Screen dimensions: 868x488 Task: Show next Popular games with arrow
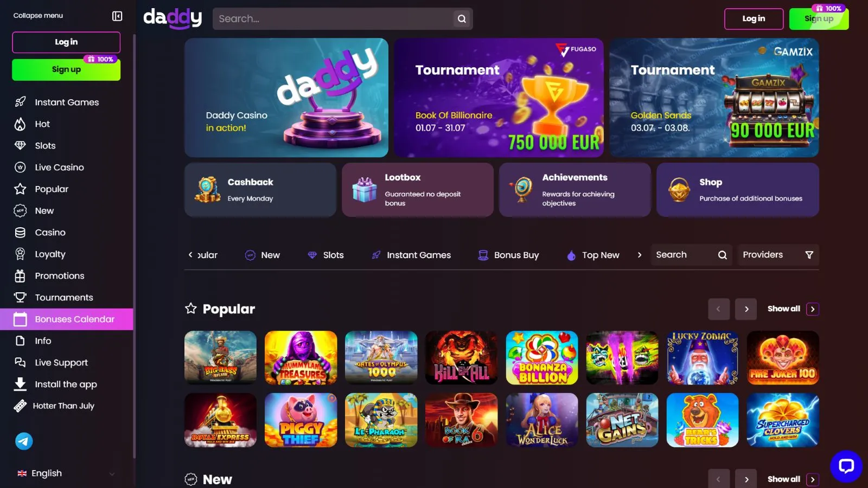(x=746, y=309)
